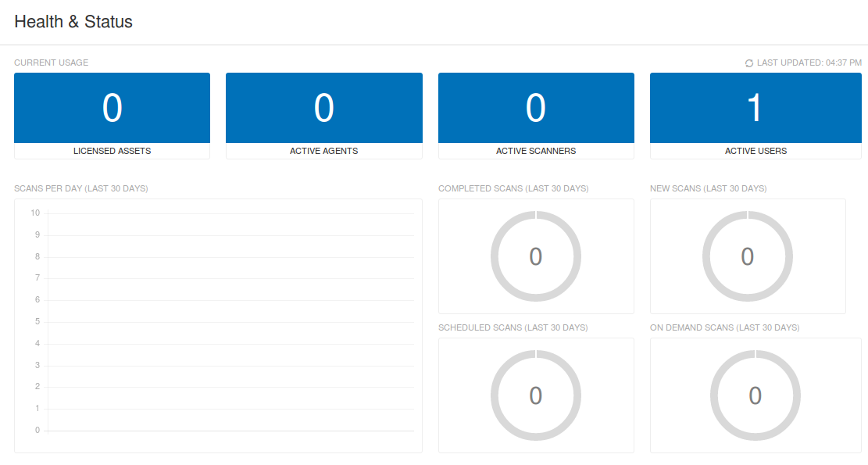Click the 10 value on chart axis

35,213
